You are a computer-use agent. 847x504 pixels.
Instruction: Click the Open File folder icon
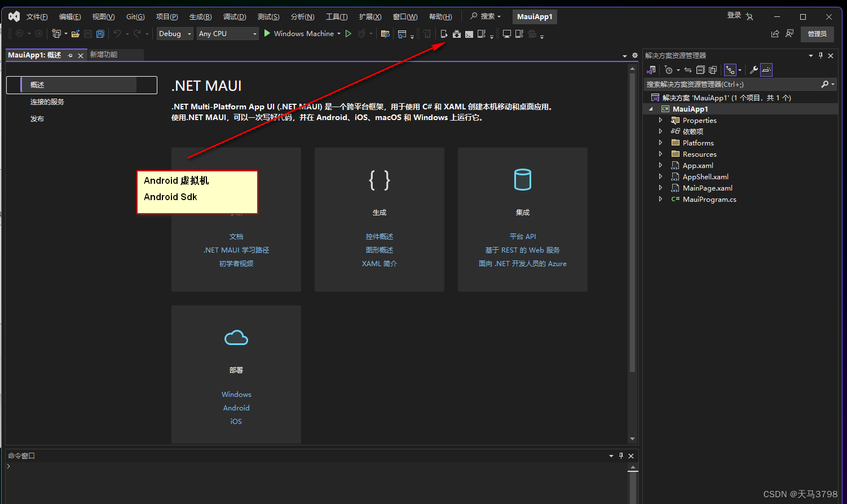tap(75, 34)
